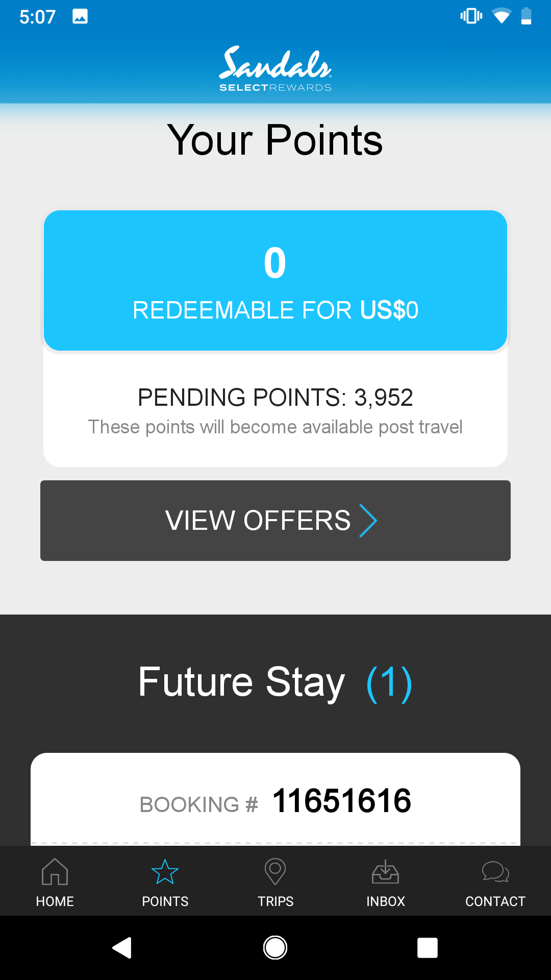Open Trips via location pin icon

(x=275, y=871)
